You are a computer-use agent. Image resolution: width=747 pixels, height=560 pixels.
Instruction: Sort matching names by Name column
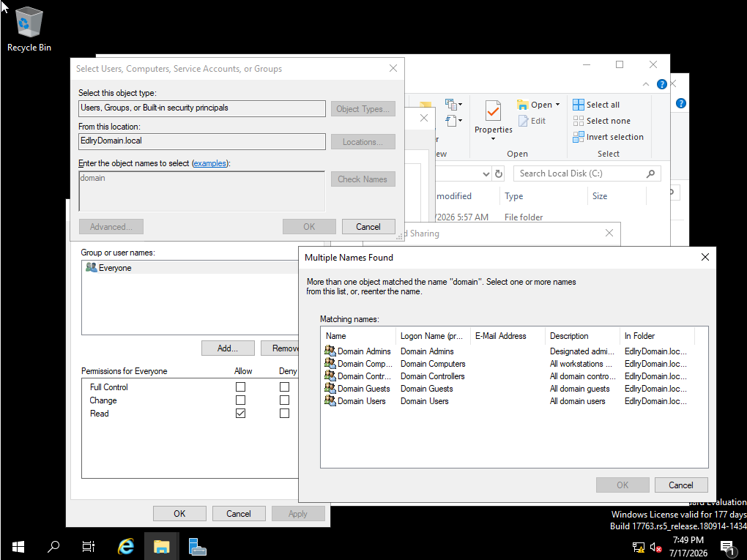click(x=358, y=336)
